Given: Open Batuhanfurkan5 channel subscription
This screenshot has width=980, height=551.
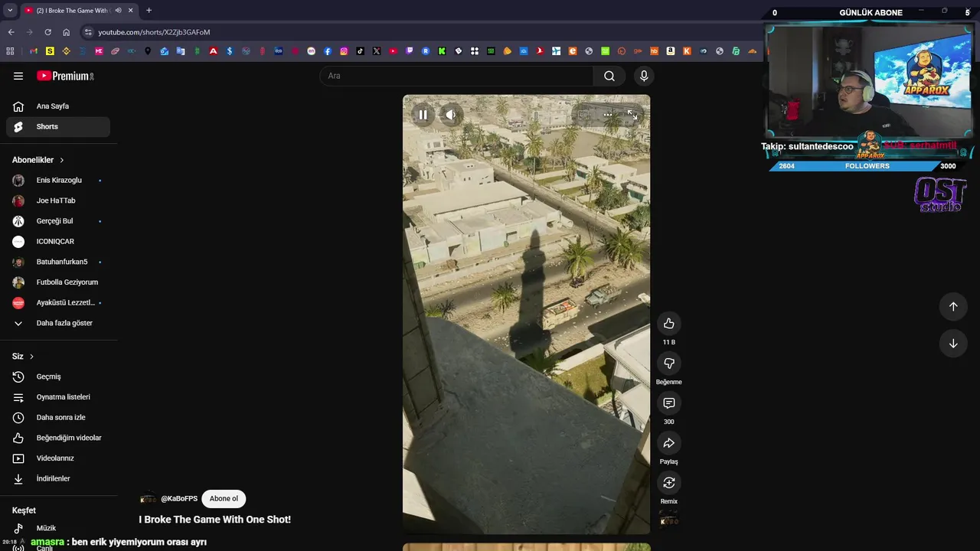Looking at the screenshot, I should pyautogui.click(x=58, y=262).
